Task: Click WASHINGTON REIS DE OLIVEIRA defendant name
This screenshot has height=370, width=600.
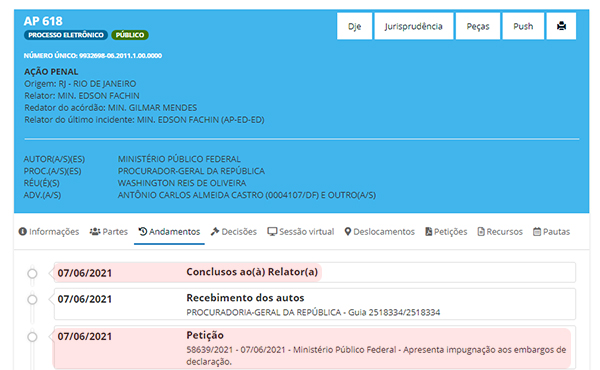Action: [182, 183]
